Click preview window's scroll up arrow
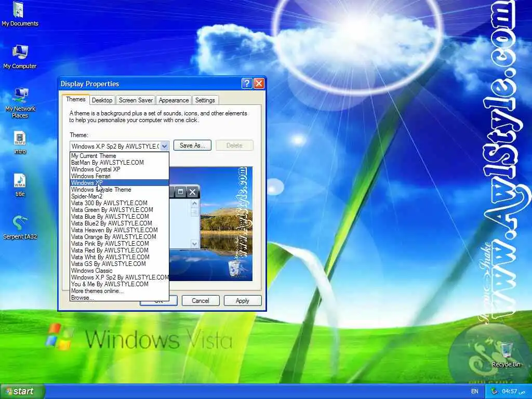This screenshot has height=399, width=532. [x=194, y=203]
